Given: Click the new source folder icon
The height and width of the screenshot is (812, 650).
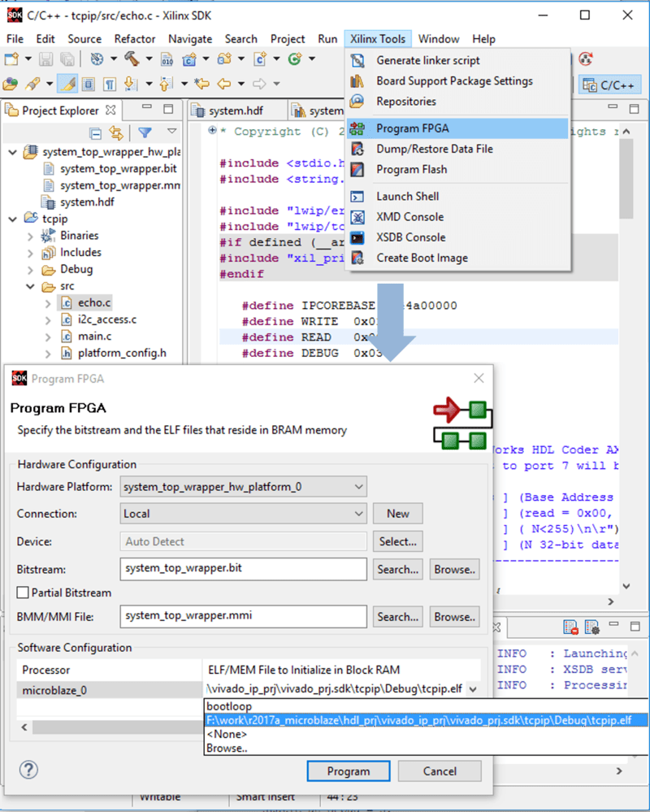Looking at the screenshot, I should 224,59.
